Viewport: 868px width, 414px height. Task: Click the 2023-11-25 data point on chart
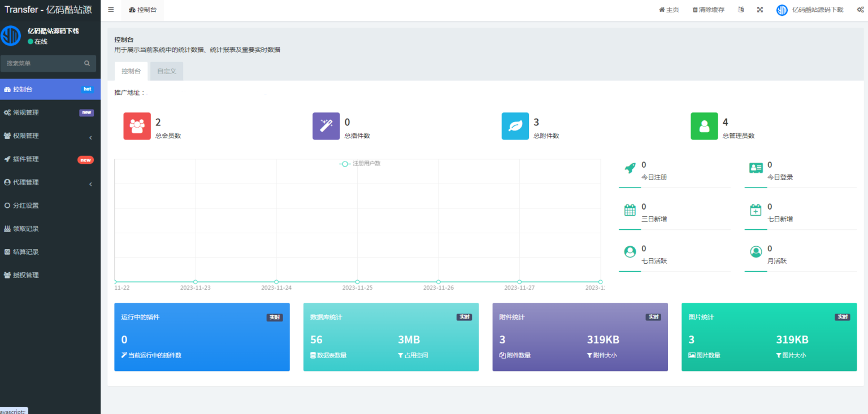tap(357, 282)
